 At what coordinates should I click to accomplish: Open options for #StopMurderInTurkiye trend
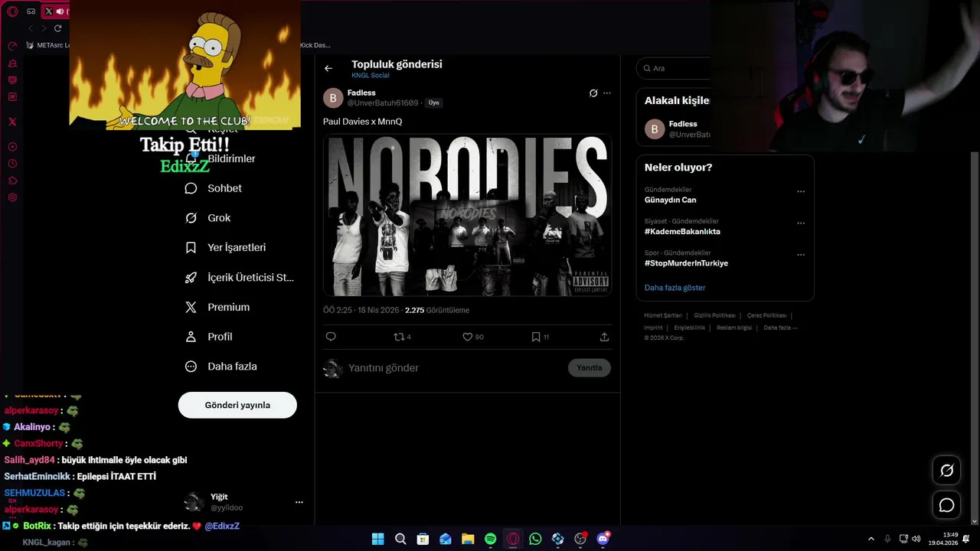point(801,255)
